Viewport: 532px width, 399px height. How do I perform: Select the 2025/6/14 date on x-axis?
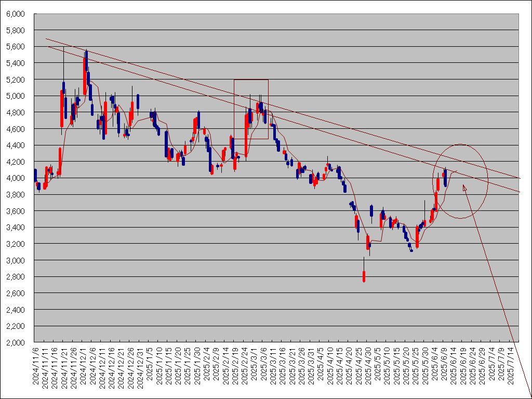coord(454,366)
